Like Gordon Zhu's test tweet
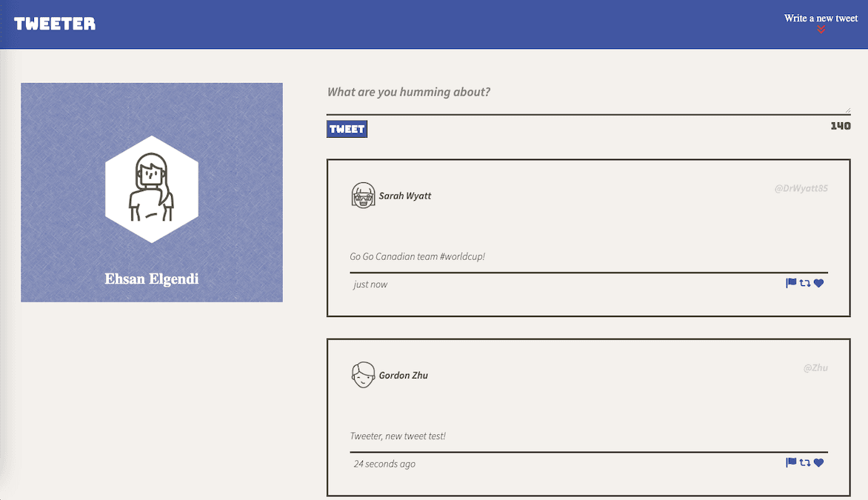This screenshot has width=868, height=500. [818, 463]
